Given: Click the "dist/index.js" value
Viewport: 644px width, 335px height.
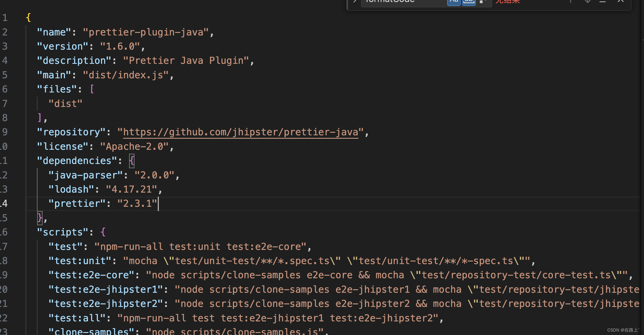Looking at the screenshot, I should pyautogui.click(x=126, y=75).
